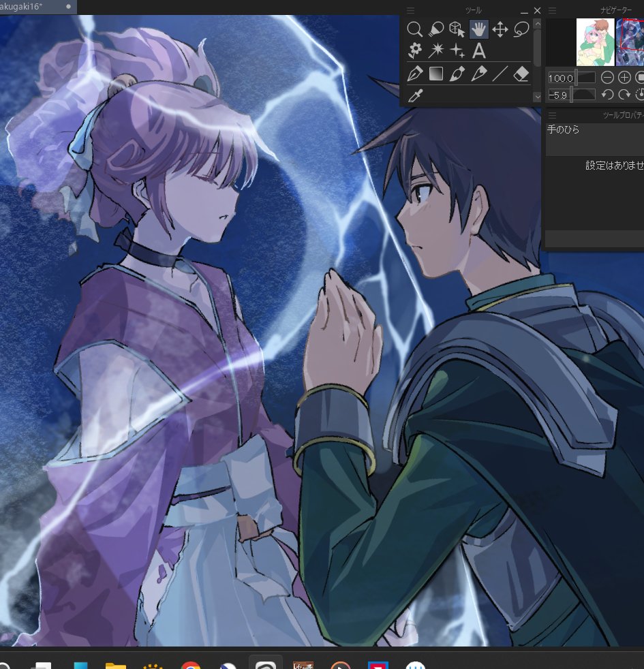Select the Decoration flower tool
644x669 pixels.
[x=414, y=50]
